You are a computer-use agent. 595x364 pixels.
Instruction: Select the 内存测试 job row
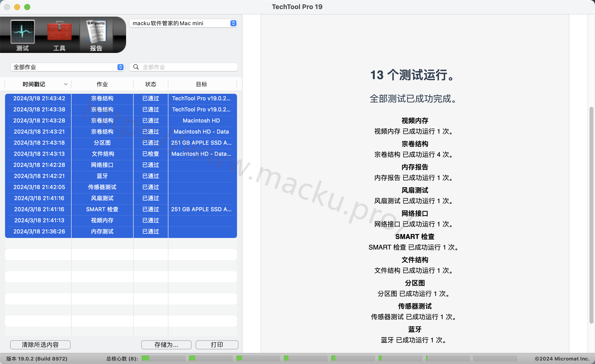pos(121,232)
